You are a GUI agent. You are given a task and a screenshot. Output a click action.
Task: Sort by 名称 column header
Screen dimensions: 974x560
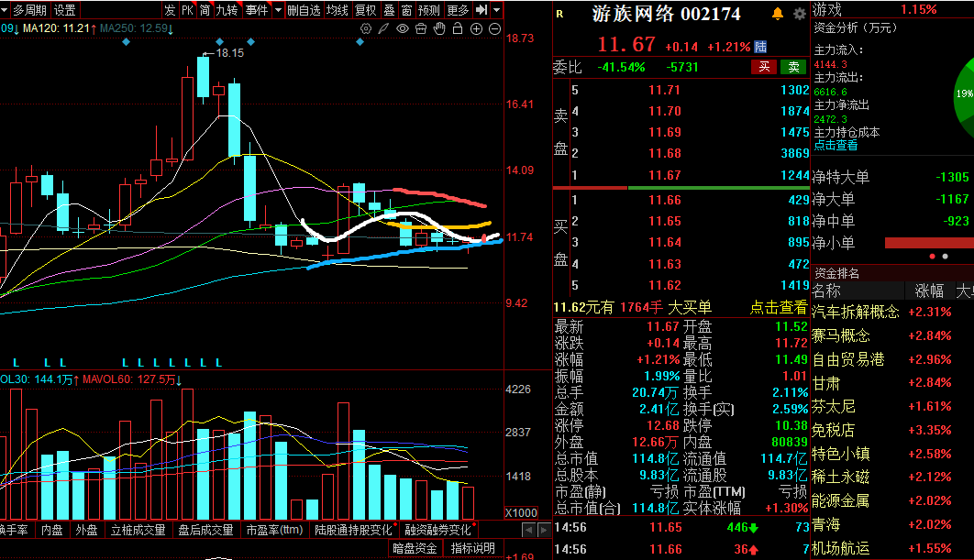[x=826, y=291]
